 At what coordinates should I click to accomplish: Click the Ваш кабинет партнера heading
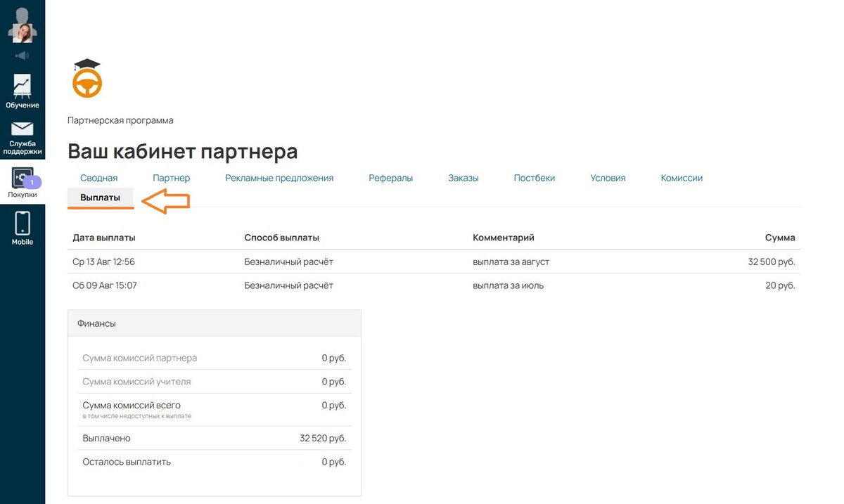coord(183,151)
